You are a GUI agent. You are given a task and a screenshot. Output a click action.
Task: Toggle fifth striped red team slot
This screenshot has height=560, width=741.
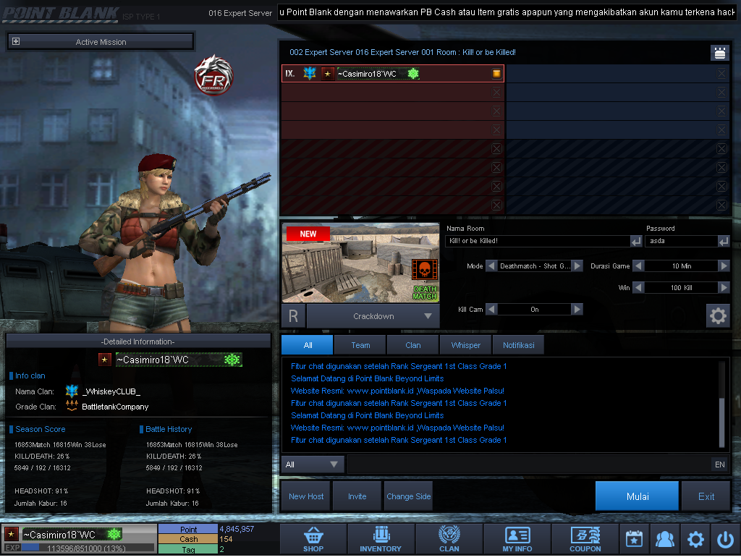click(x=496, y=149)
